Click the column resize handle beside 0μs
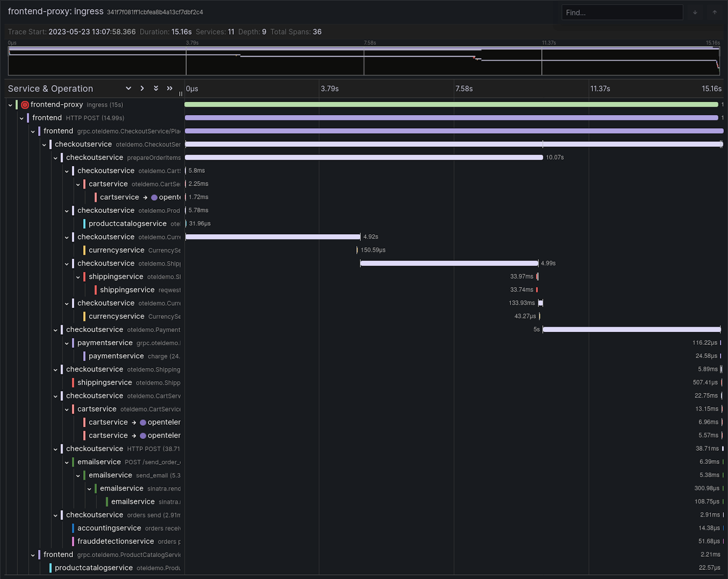The width and height of the screenshot is (728, 579). pyautogui.click(x=181, y=94)
